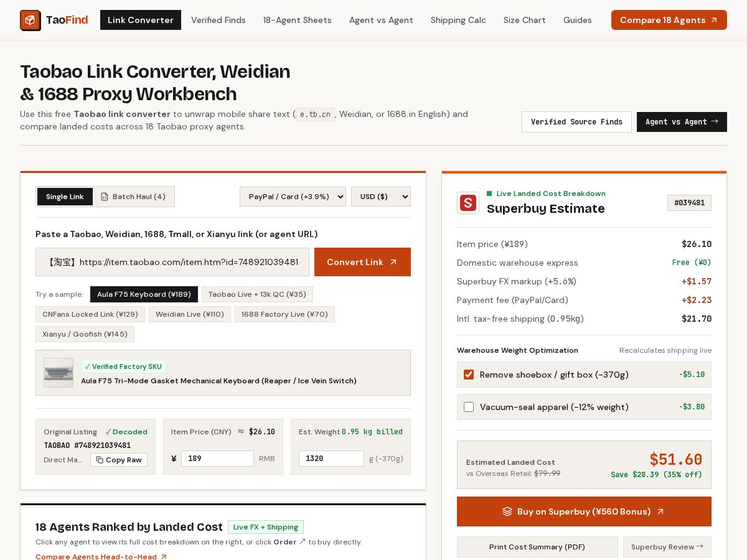This screenshot has width=747, height=560.
Task: Open Compare Agents Head-to-Head link
Action: (x=101, y=557)
